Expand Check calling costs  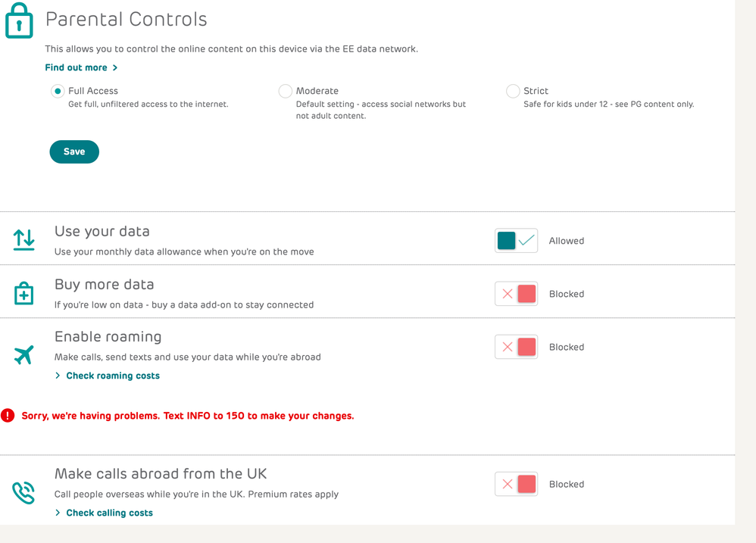[109, 513]
